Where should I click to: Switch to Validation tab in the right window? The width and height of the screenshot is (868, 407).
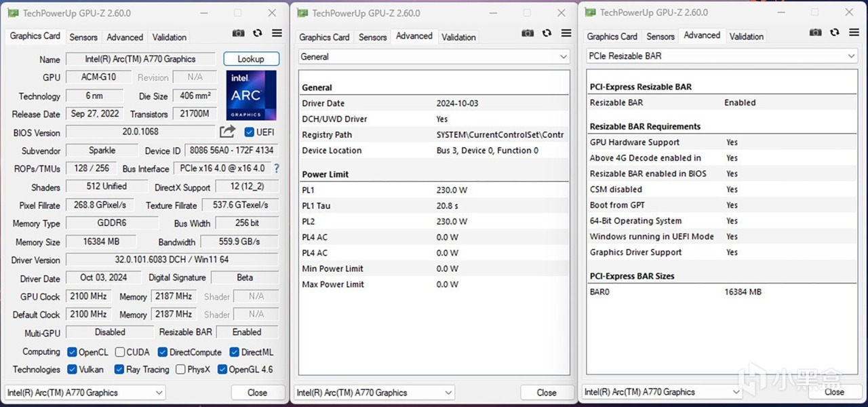746,37
